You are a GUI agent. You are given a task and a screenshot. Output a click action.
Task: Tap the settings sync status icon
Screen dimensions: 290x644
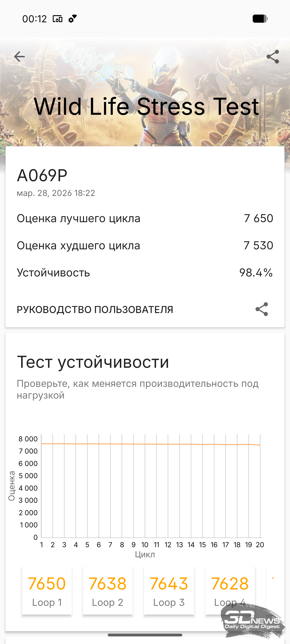click(72, 19)
